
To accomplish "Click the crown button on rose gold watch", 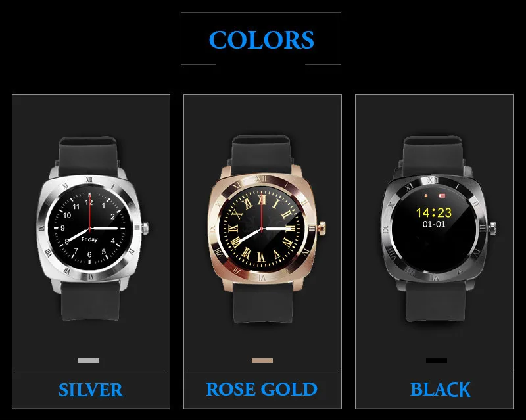I will pos(322,228).
